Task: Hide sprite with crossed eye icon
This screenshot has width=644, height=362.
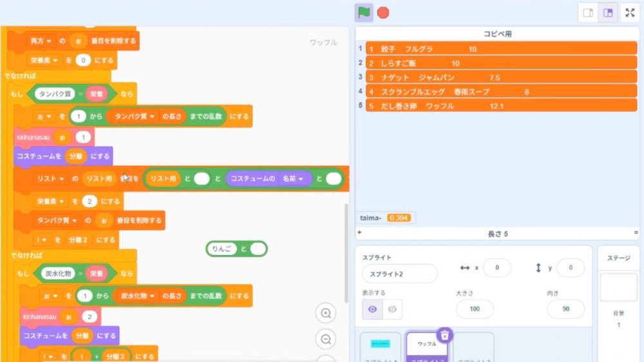Action: tap(392, 309)
